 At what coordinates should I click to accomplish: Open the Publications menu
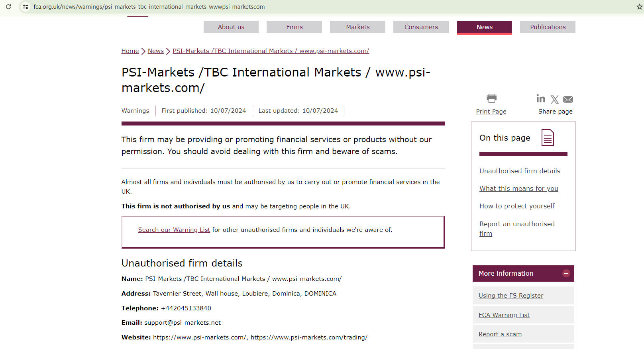click(548, 27)
